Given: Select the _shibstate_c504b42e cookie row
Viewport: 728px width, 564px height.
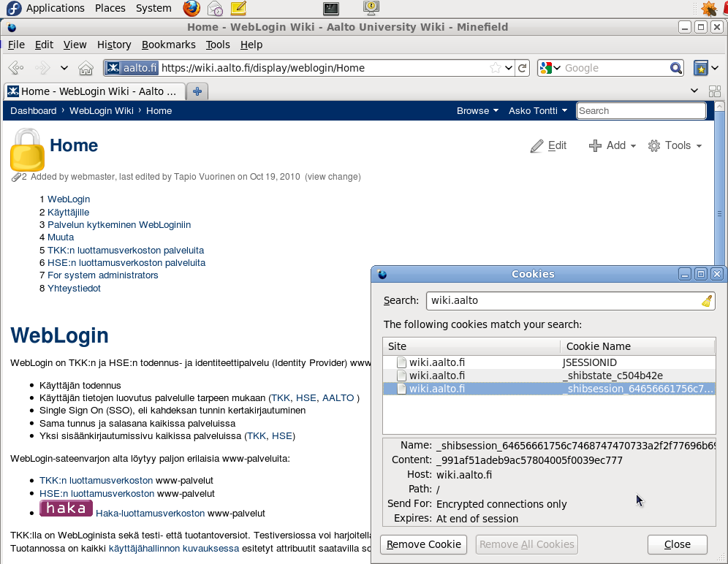Looking at the screenshot, I should tap(549, 376).
